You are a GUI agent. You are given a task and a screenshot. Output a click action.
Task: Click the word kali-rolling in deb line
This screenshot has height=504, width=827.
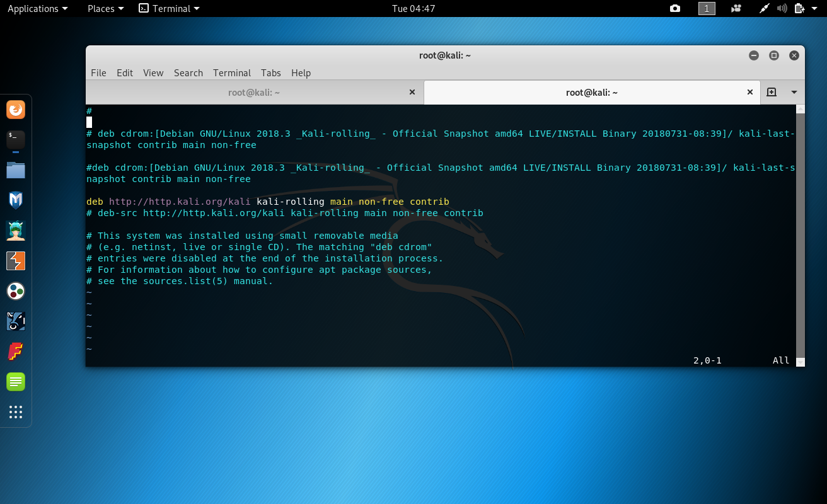click(x=291, y=202)
